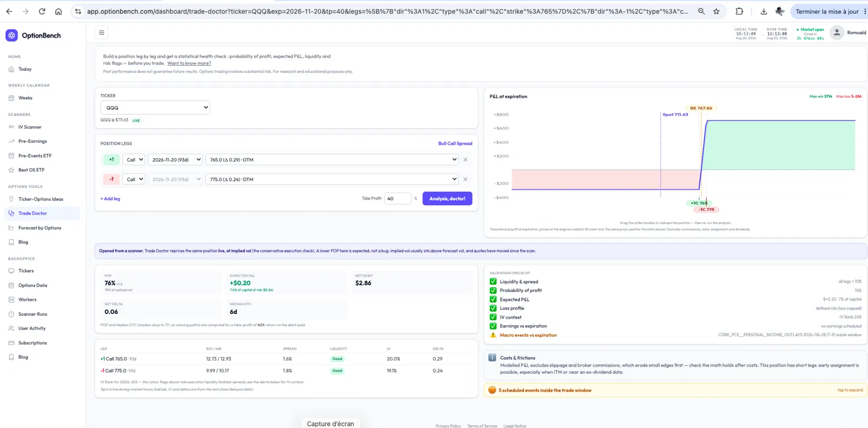Viewport: 868px width, 428px height.
Task: Open Pre-Earnings scanner in sidebar
Action: pyautogui.click(x=33, y=141)
